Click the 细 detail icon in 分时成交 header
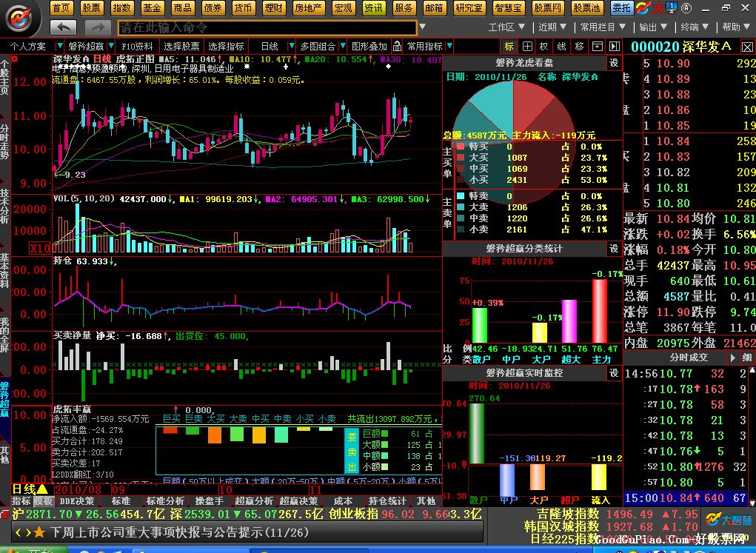The image size is (756, 553). click(x=747, y=358)
